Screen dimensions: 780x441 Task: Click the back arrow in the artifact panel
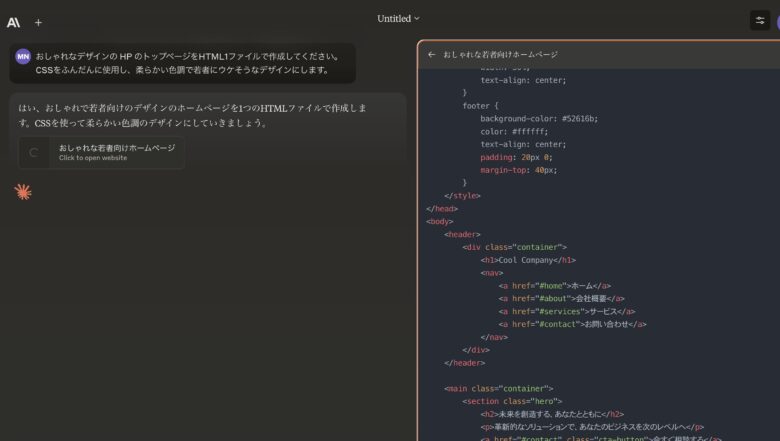pyautogui.click(x=431, y=55)
